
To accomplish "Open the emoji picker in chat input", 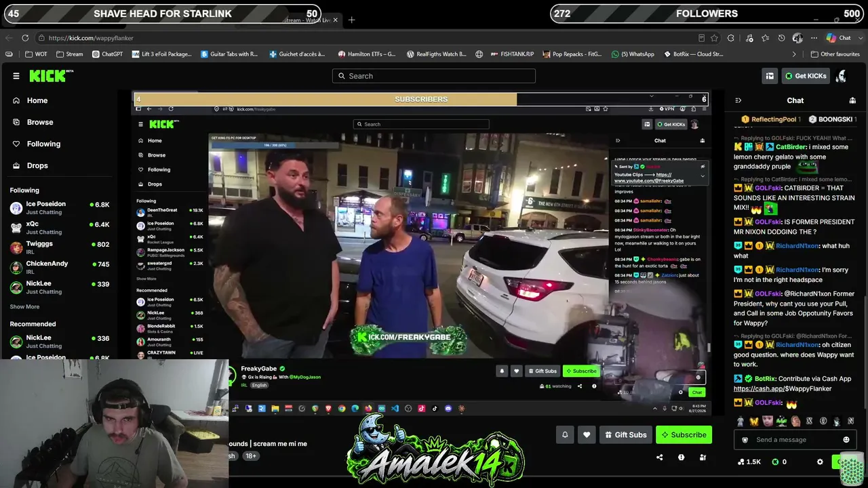I will pos(846,440).
